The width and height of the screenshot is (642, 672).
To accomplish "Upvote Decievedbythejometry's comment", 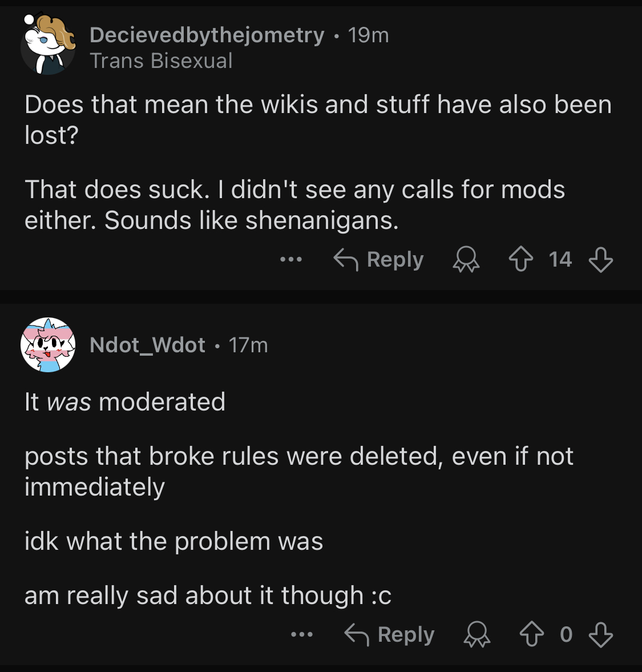I will pyautogui.click(x=521, y=259).
